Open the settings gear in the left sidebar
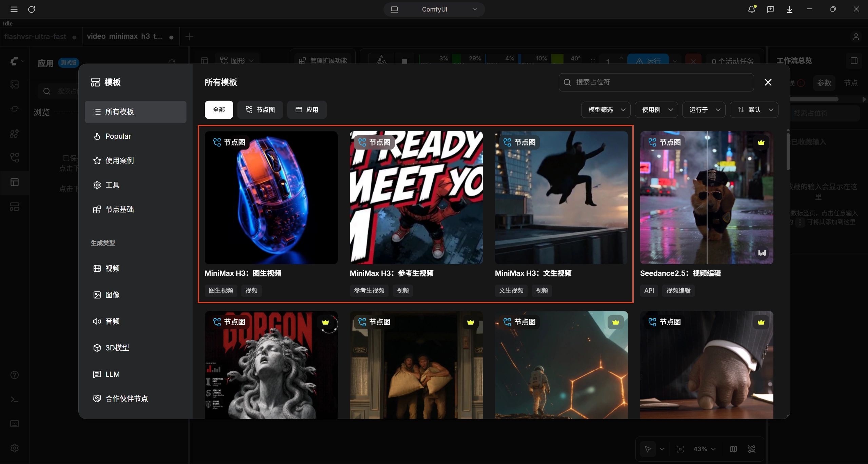Image resolution: width=868 pixels, height=464 pixels. [x=14, y=448]
